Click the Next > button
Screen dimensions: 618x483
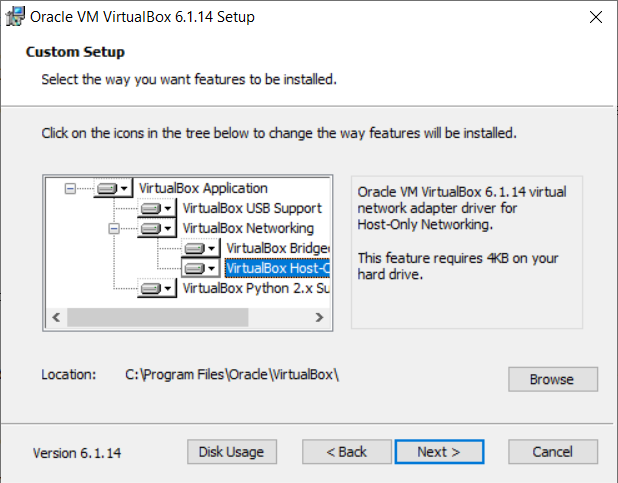439,452
